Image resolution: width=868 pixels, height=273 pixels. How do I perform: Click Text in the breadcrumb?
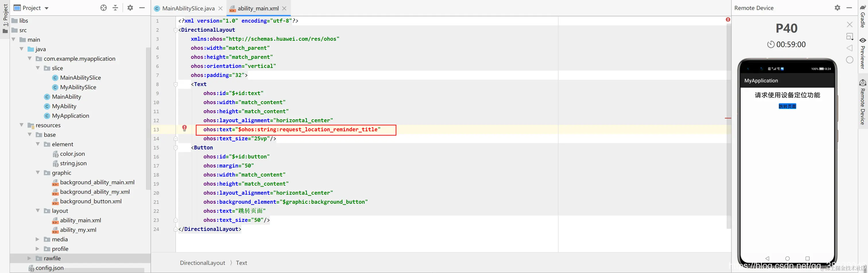pyautogui.click(x=241, y=263)
